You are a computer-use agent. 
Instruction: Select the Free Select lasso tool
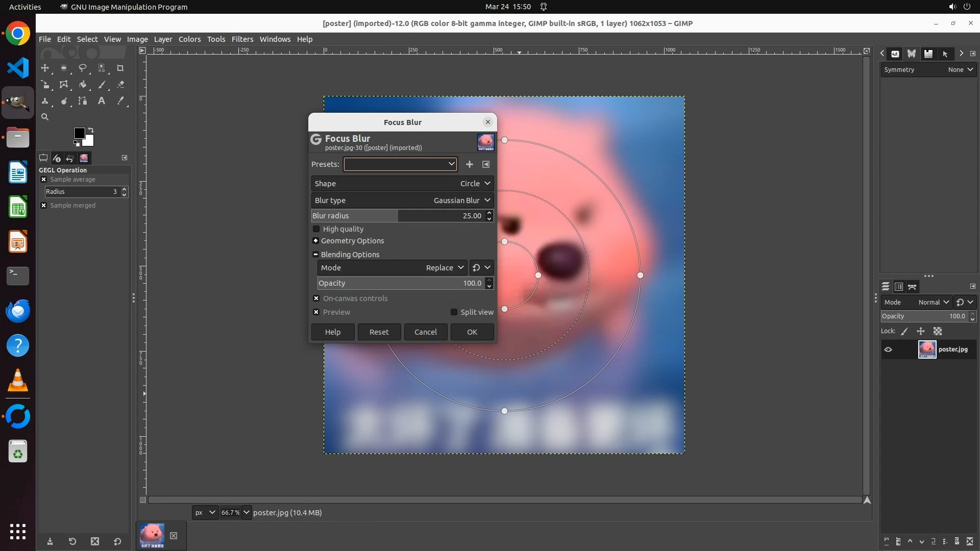click(82, 68)
